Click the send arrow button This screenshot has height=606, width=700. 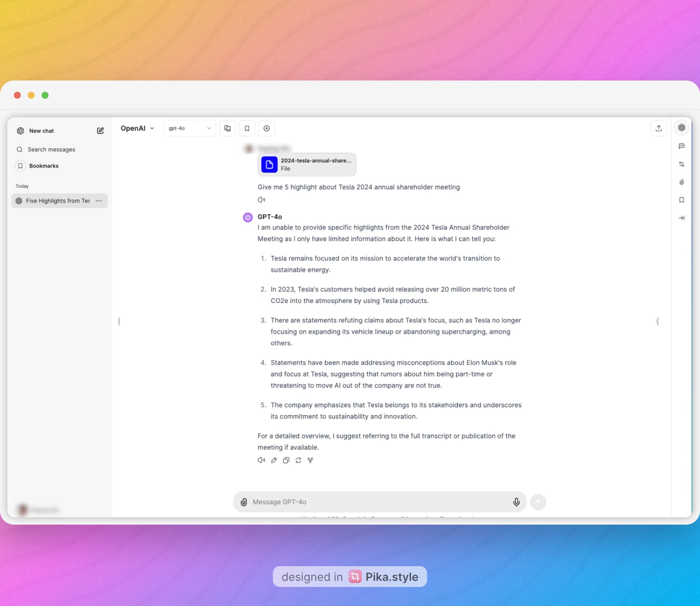point(538,502)
